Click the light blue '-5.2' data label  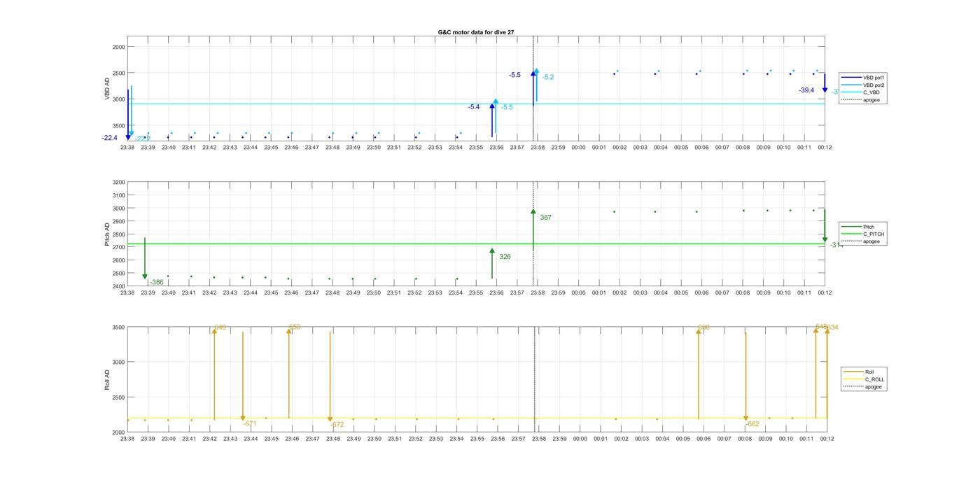(548, 77)
